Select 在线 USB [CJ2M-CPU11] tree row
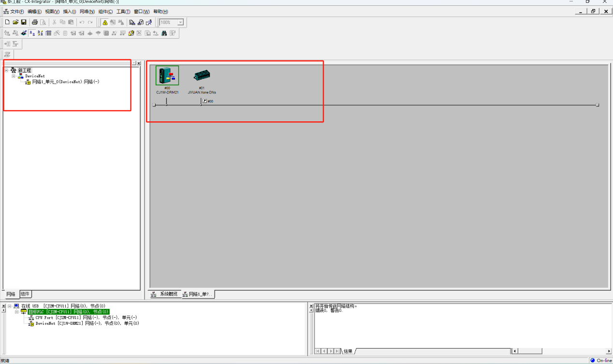The height and width of the screenshot is (364, 613). coord(63,306)
